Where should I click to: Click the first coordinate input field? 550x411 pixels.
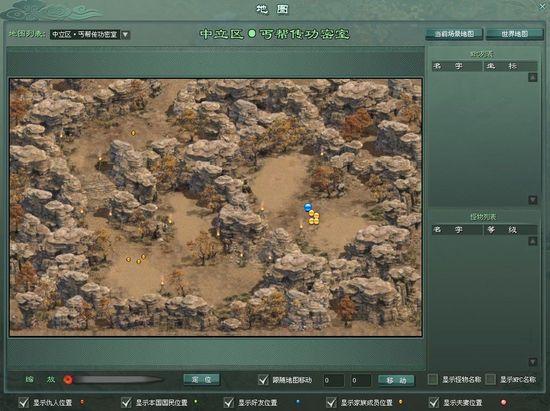[333, 380]
